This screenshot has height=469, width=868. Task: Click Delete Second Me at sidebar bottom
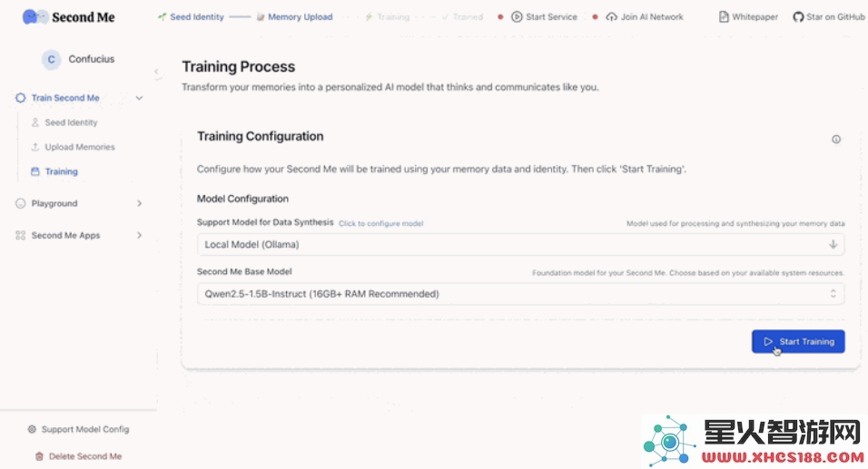coord(79,456)
